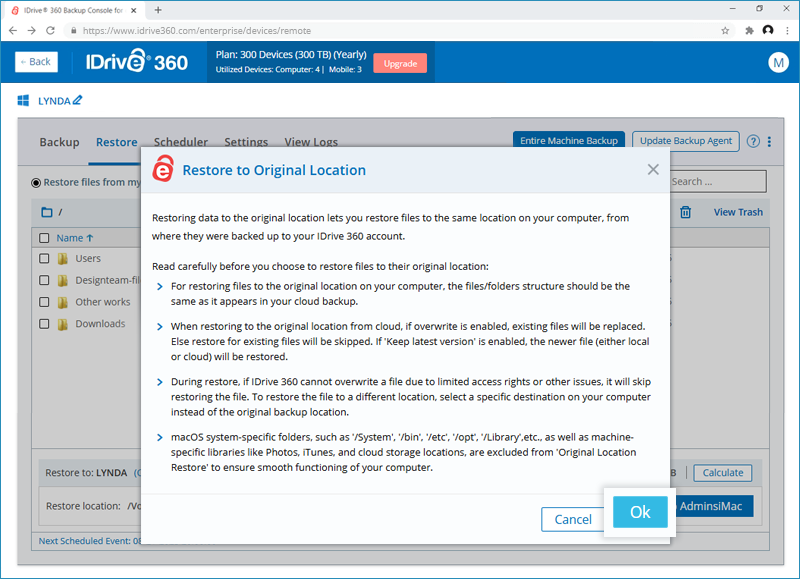Open a new browser tab with plus
800x579 pixels.
158,10
